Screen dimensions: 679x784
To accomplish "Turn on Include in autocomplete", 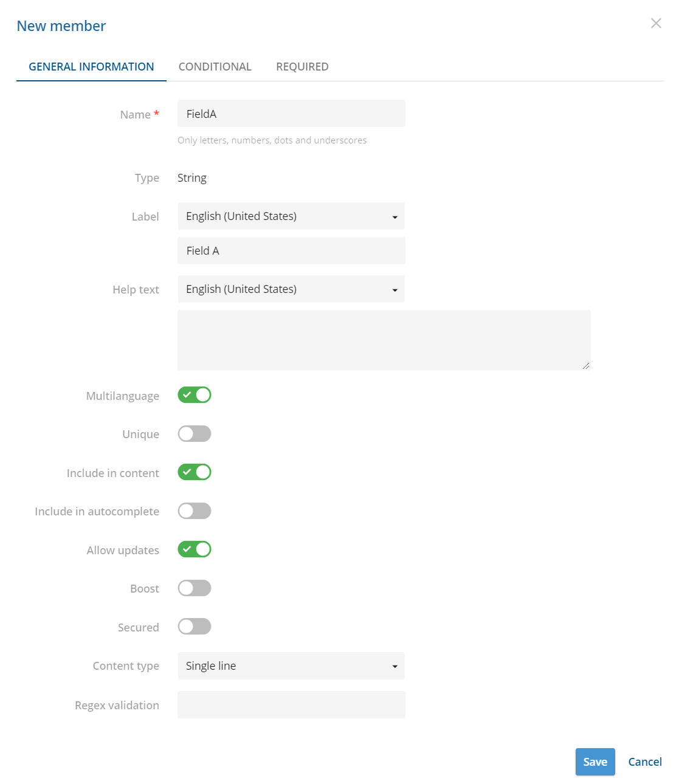I will tap(195, 511).
